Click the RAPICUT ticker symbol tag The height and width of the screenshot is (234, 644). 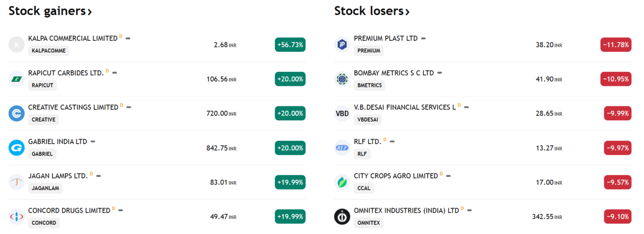42,85
